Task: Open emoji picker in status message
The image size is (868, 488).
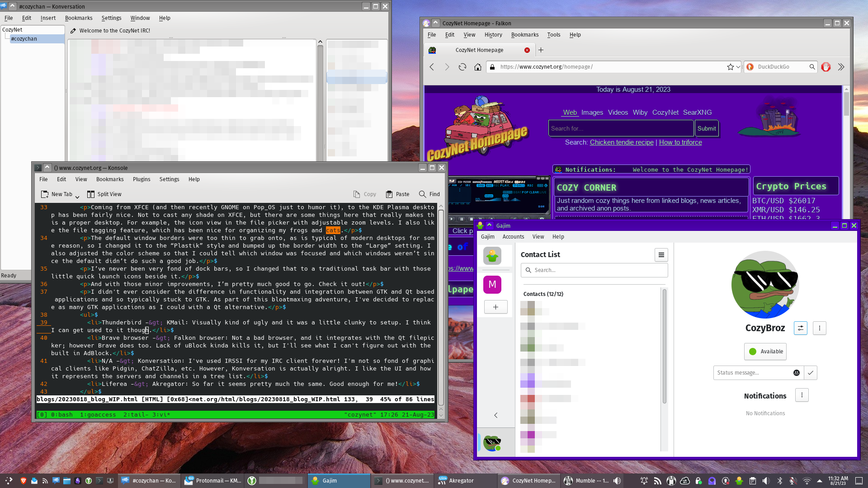Action: [x=797, y=373]
